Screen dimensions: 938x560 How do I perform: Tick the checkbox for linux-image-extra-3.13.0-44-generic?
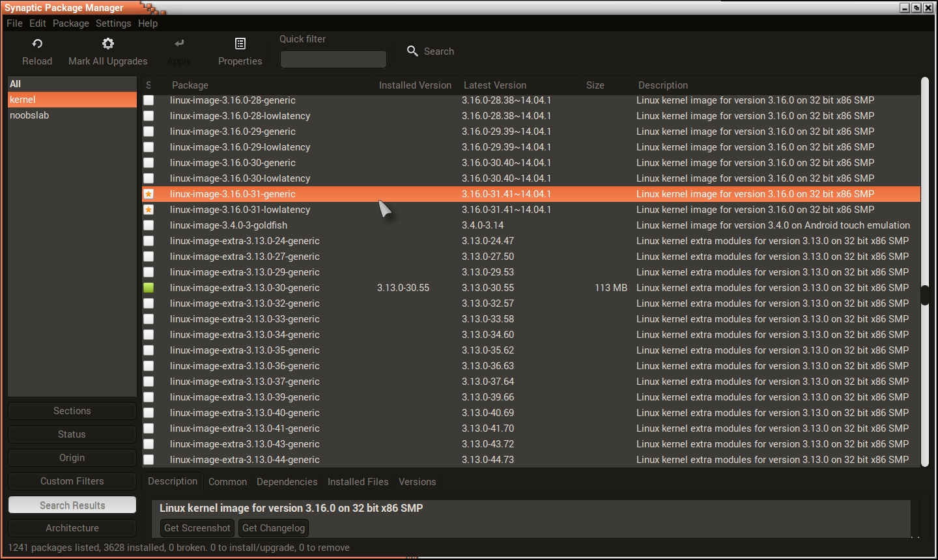[x=149, y=460]
